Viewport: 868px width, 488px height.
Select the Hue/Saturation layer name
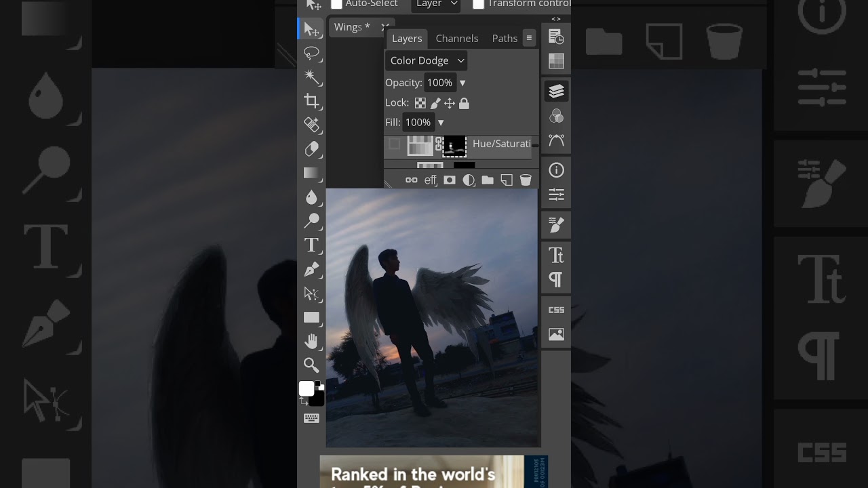click(x=502, y=144)
